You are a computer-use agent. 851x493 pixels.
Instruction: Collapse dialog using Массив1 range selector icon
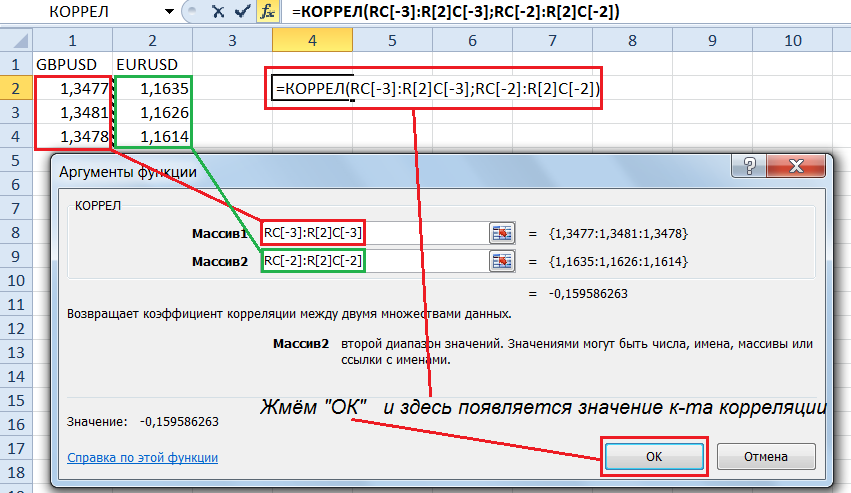[501, 233]
